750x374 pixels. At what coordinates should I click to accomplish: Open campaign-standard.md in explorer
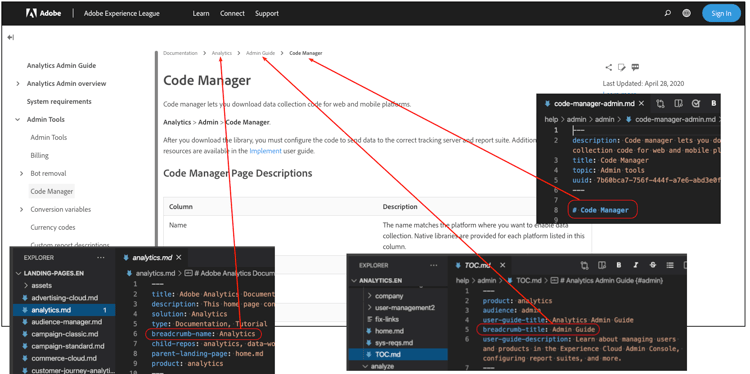tap(68, 346)
